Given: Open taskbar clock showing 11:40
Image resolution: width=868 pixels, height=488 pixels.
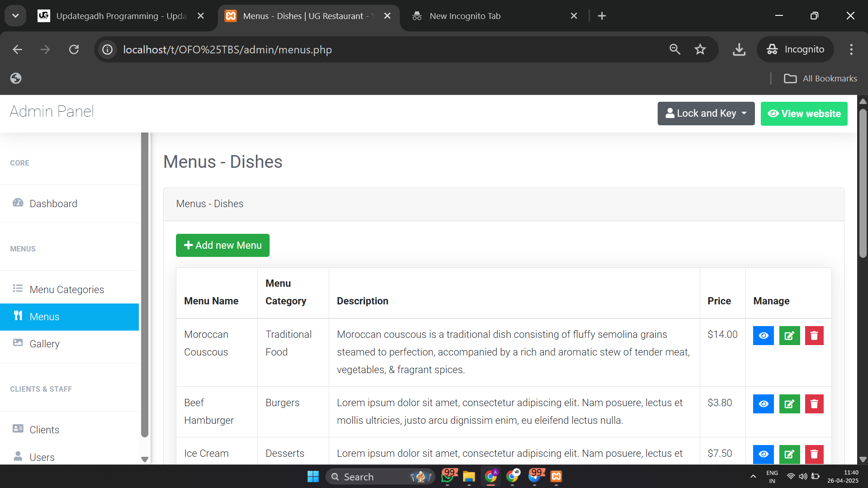Looking at the screenshot, I should point(843,477).
